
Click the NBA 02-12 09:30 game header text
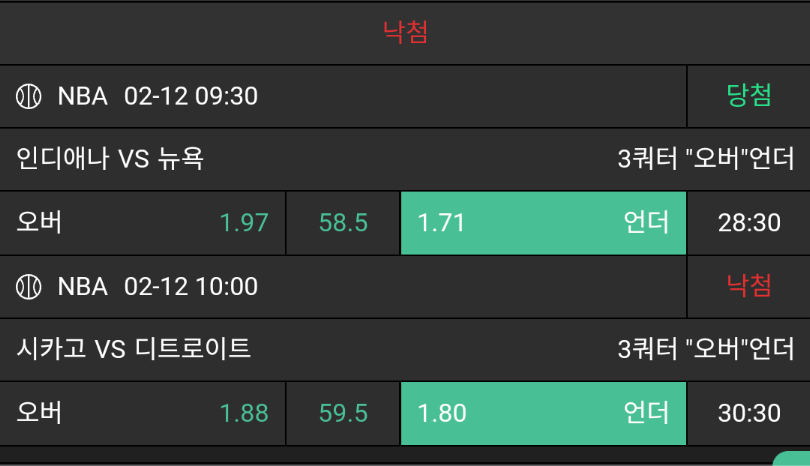[x=158, y=96]
